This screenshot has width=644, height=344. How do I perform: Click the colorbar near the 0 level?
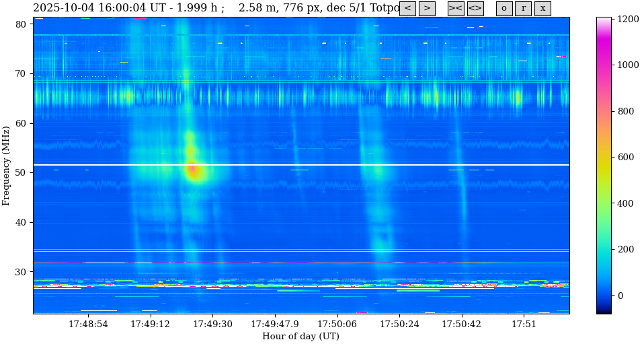click(x=604, y=296)
